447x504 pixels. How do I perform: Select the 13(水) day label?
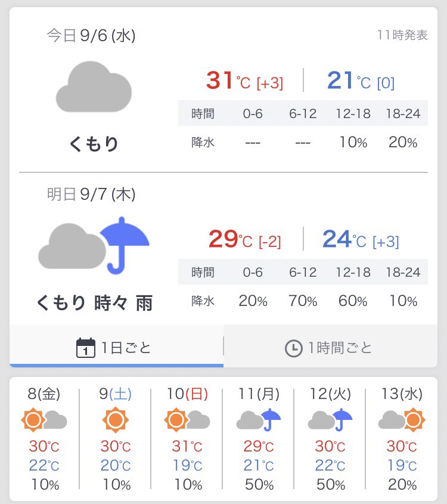coord(402,394)
